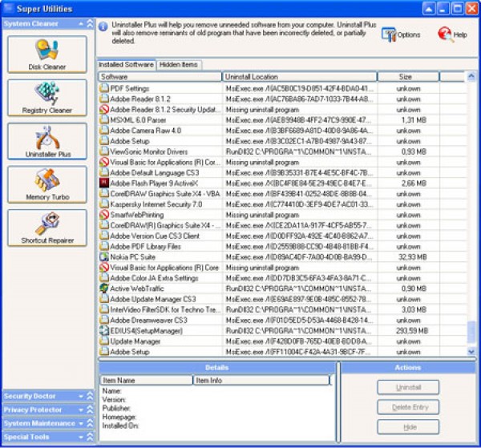Click the missing-program icon for SmartWebPrinting
This screenshot has height=448, width=481.
(x=104, y=215)
